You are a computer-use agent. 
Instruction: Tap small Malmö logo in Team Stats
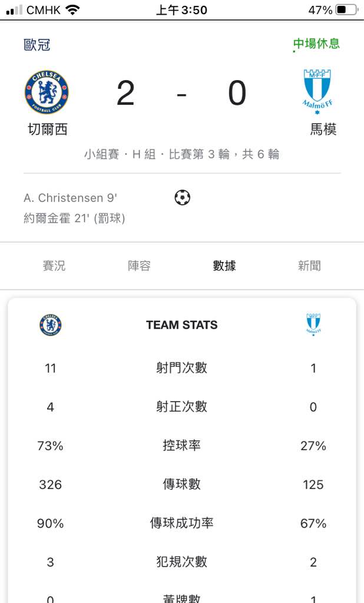coord(313,324)
